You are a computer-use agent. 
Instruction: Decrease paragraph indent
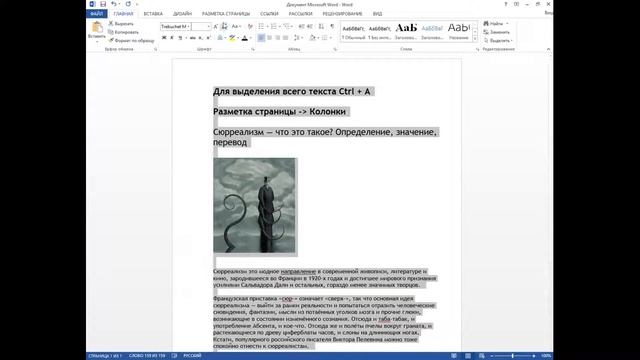pyautogui.click(x=301, y=27)
